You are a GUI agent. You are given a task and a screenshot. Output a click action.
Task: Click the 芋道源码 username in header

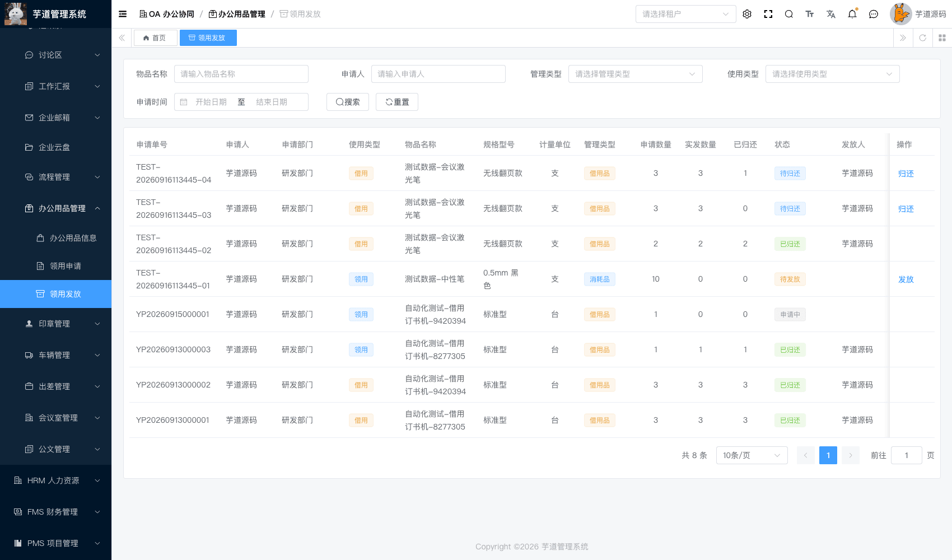pos(931,14)
